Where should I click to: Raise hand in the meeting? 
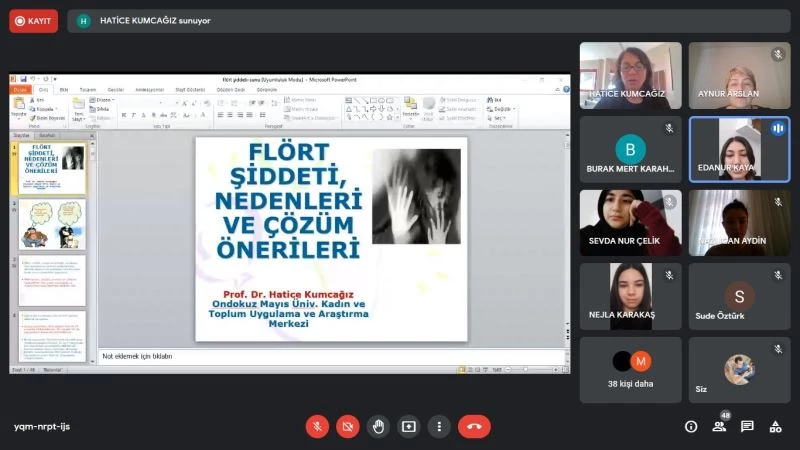378,426
